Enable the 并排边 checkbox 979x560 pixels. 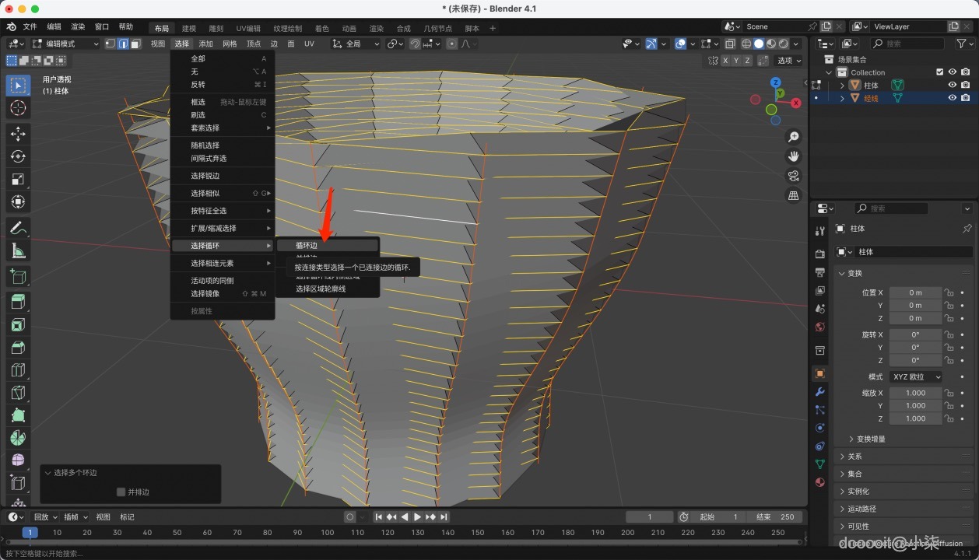coord(121,492)
